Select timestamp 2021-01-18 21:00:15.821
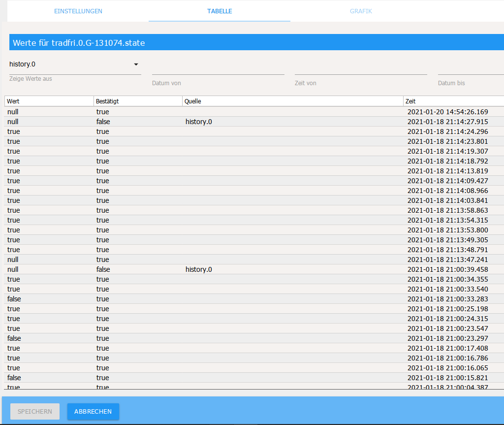This screenshot has width=504, height=425. 448,378
